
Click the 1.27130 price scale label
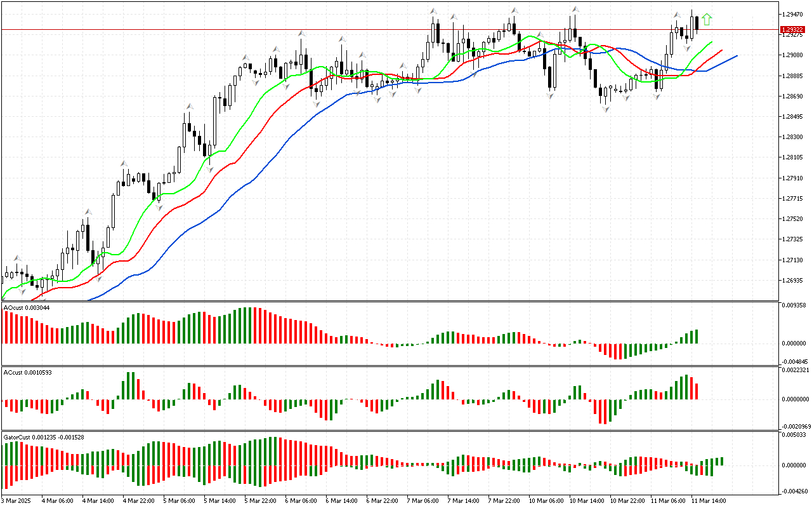(793, 260)
